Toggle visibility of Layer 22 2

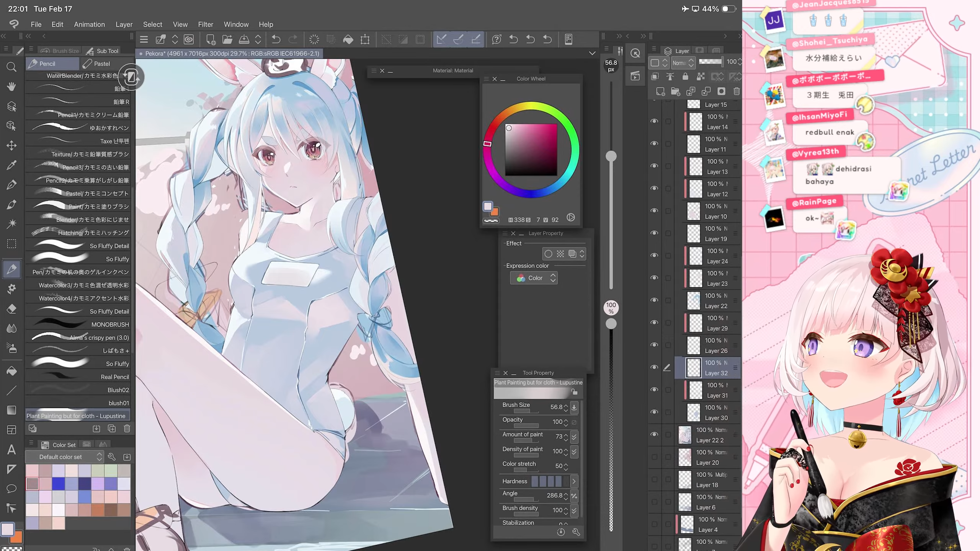click(x=654, y=434)
